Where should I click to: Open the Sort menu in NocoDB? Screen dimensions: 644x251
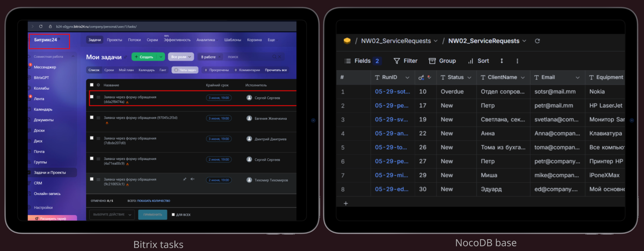coord(479,61)
